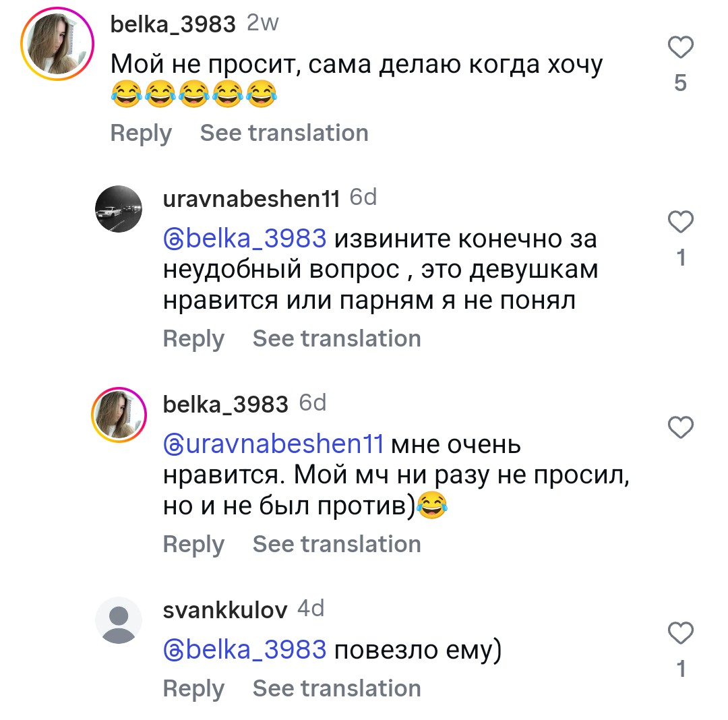Image resolution: width=728 pixels, height=720 pixels.
Task: Open svankkulov's default gray avatar
Action: tap(119, 620)
